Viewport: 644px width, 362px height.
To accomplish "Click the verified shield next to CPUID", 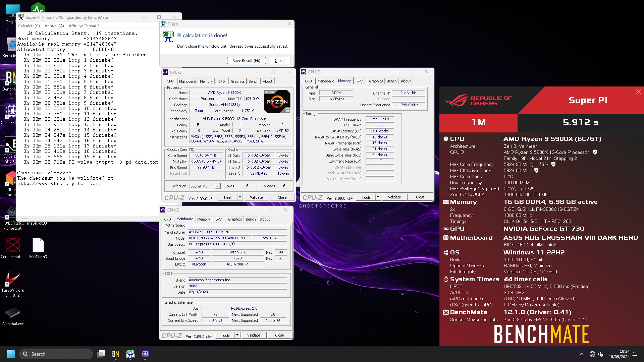I will (595, 152).
